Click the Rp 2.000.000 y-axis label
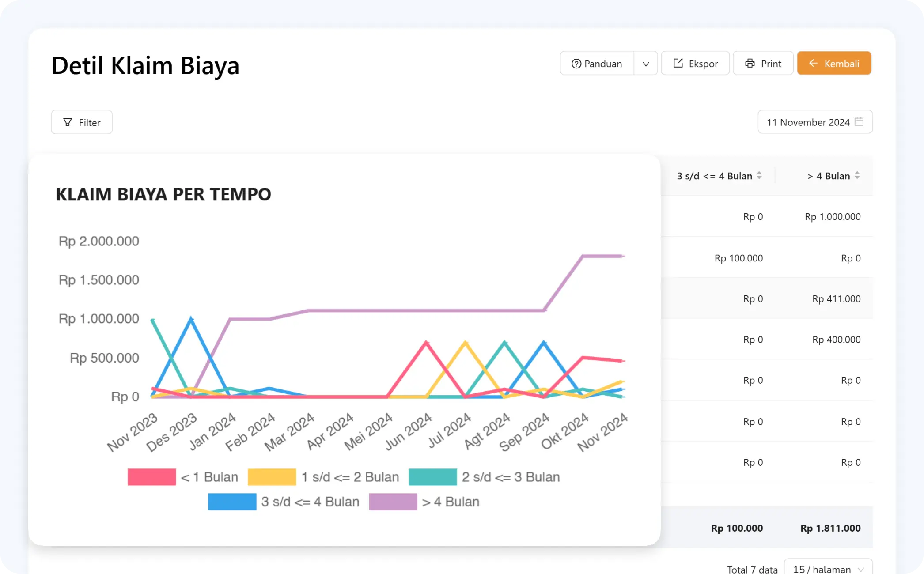Viewport: 924px width, 574px height. coord(99,241)
